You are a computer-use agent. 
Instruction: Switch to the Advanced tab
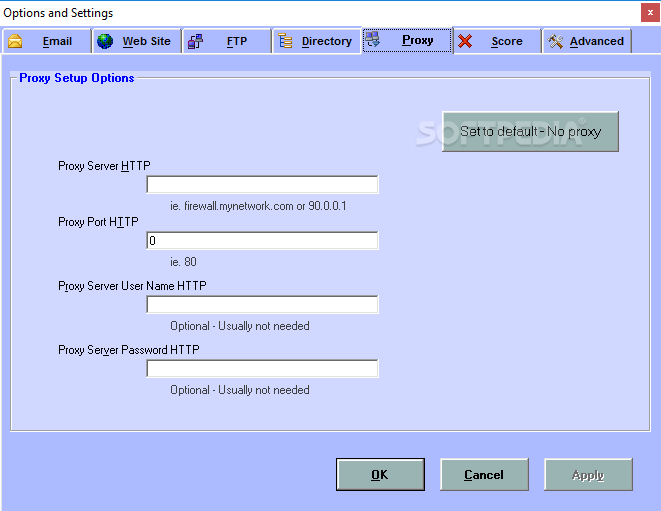tap(587, 41)
